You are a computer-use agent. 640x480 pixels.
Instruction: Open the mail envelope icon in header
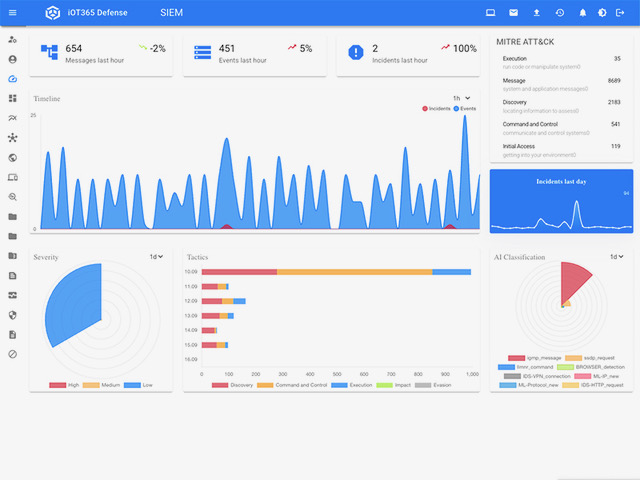click(513, 13)
